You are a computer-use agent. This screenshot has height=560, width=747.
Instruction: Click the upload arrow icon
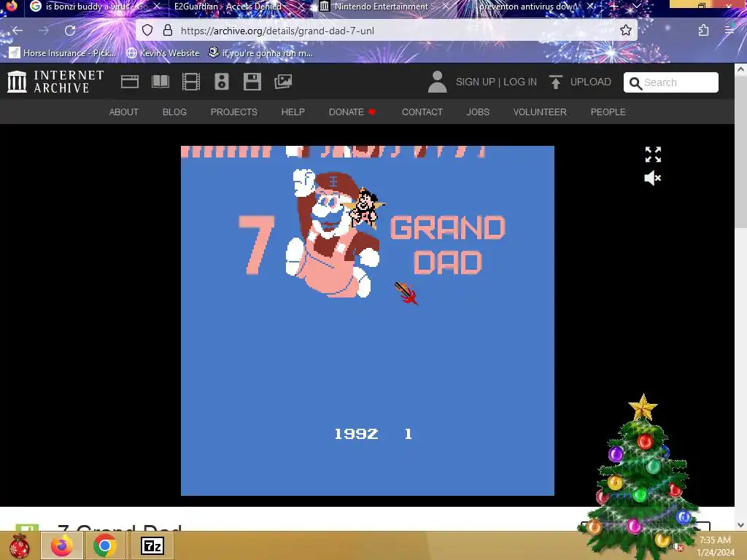coord(555,82)
